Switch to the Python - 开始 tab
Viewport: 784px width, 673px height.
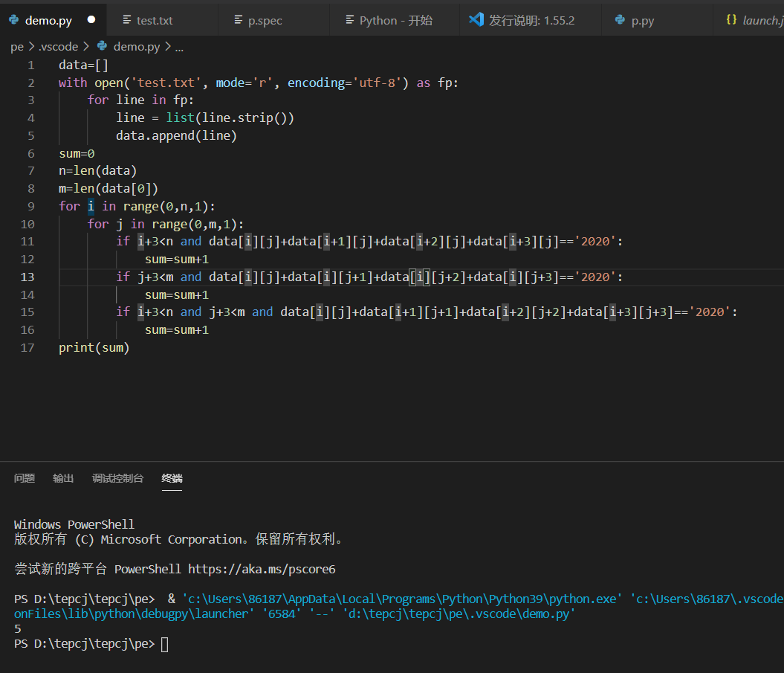click(395, 20)
